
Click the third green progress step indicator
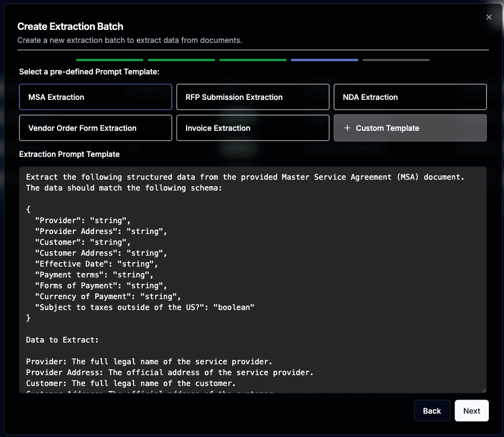[x=252, y=60]
